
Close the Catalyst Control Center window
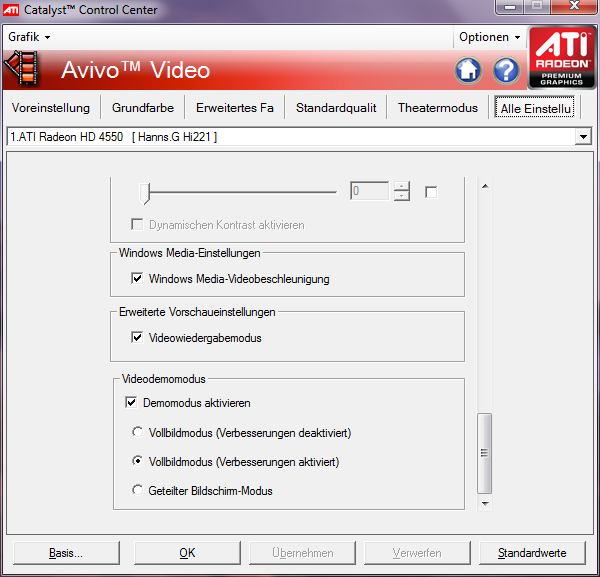point(574,6)
